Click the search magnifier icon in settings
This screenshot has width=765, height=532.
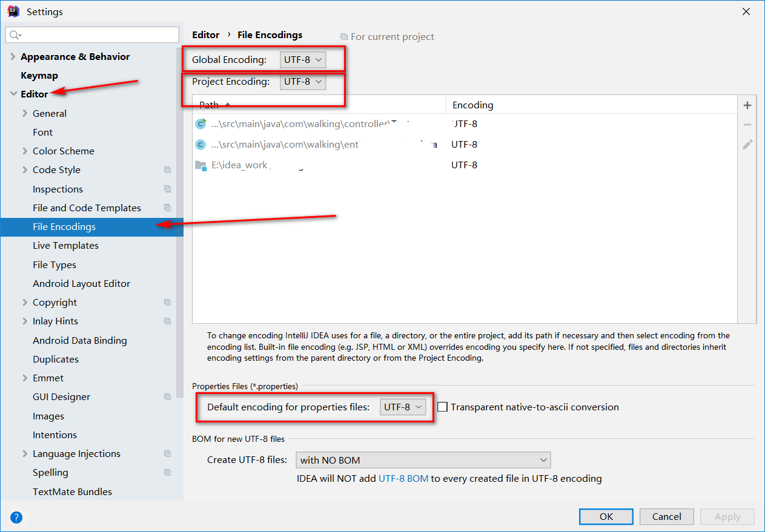coord(15,35)
